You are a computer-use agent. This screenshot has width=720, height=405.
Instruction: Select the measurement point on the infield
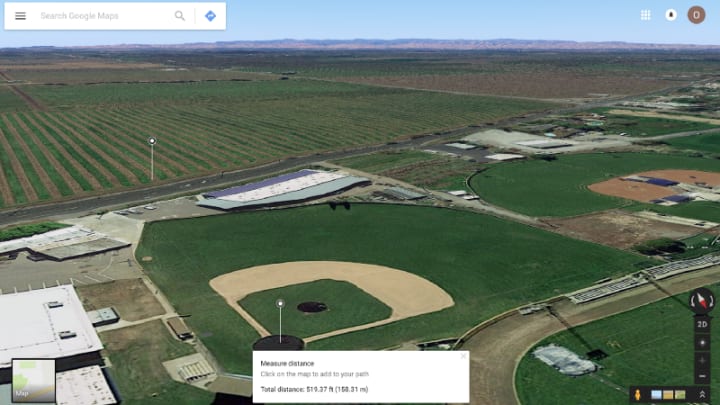click(280, 304)
